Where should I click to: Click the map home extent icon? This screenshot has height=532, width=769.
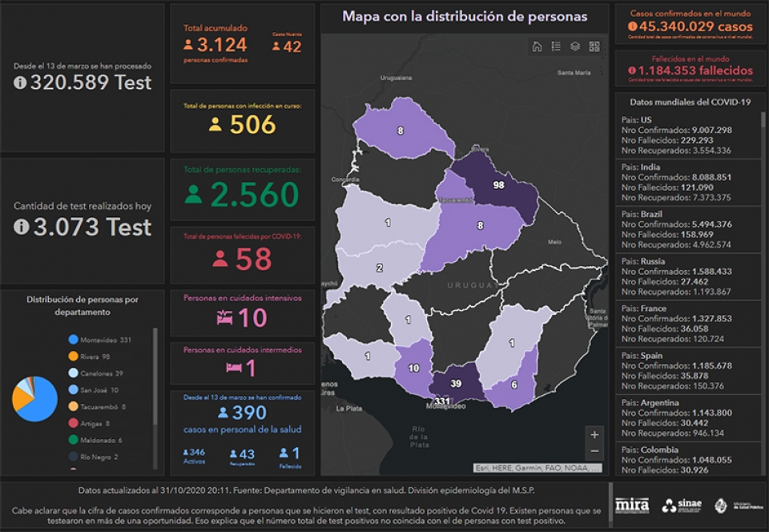[x=537, y=46]
